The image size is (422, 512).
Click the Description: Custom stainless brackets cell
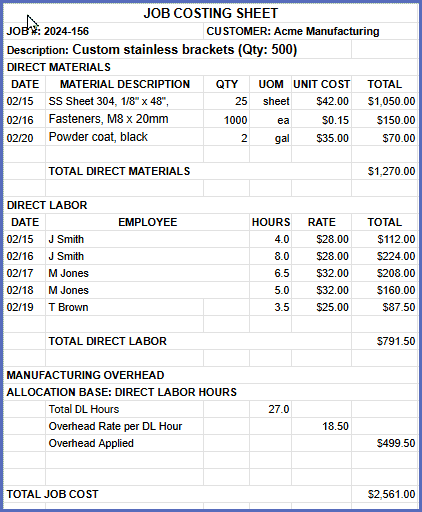[x=177, y=50]
